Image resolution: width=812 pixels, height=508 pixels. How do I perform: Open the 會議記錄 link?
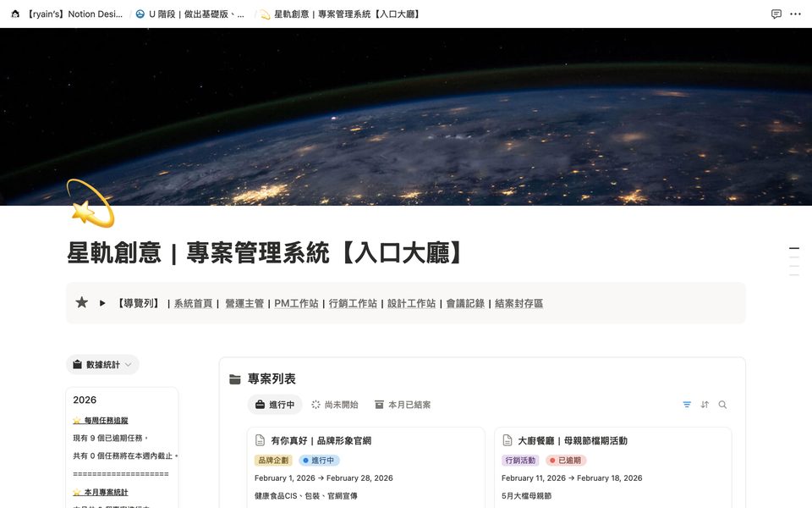click(x=465, y=303)
